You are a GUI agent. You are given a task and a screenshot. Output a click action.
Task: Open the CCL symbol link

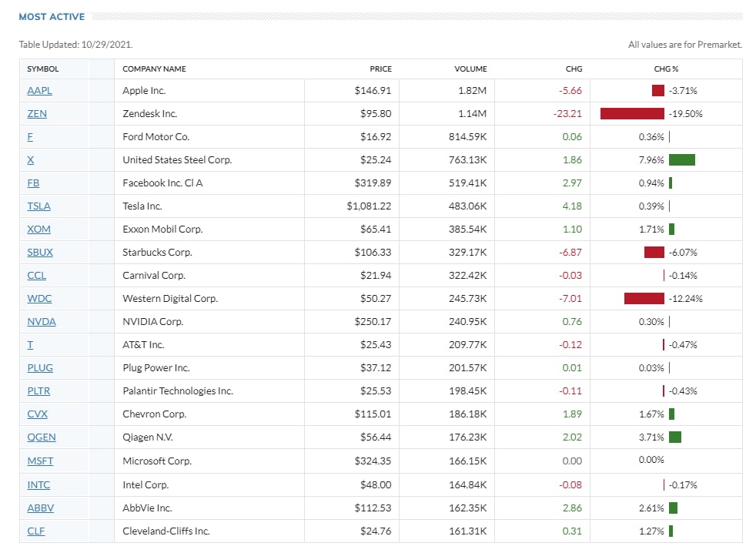coord(37,276)
